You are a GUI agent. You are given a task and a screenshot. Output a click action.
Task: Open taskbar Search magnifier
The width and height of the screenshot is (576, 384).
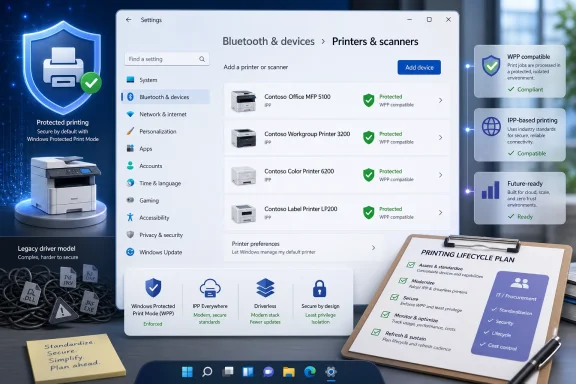pyautogui.click(x=207, y=372)
